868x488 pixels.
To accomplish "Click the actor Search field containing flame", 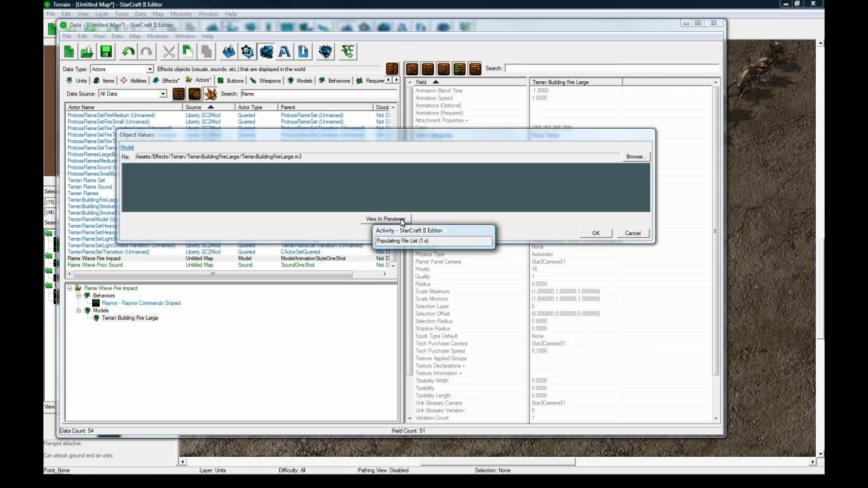I will pyautogui.click(x=318, y=94).
